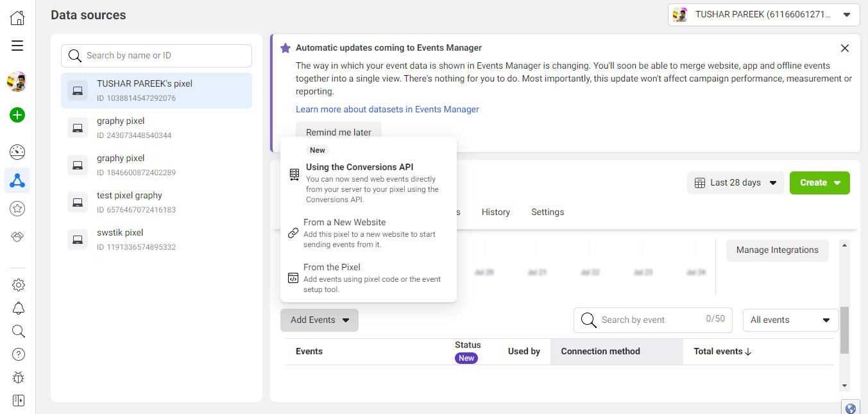The image size is (868, 414).
Task: Click the Manage Integrations button
Action: click(x=777, y=250)
